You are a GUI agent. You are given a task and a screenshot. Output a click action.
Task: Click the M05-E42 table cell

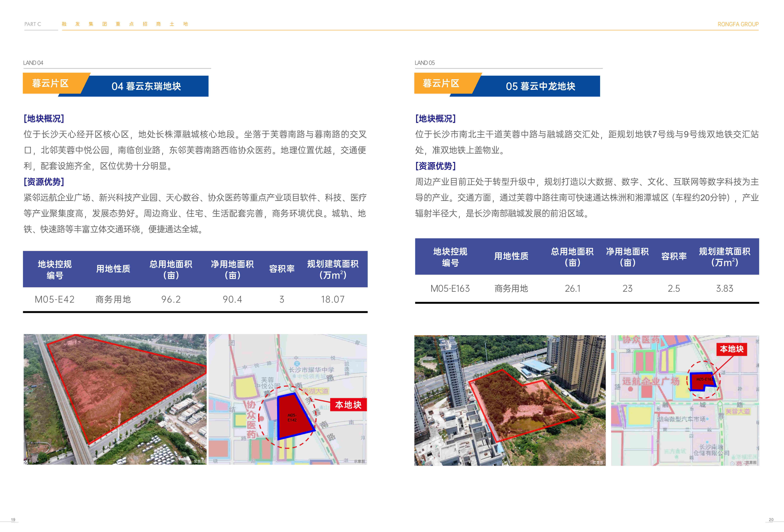coord(54,299)
